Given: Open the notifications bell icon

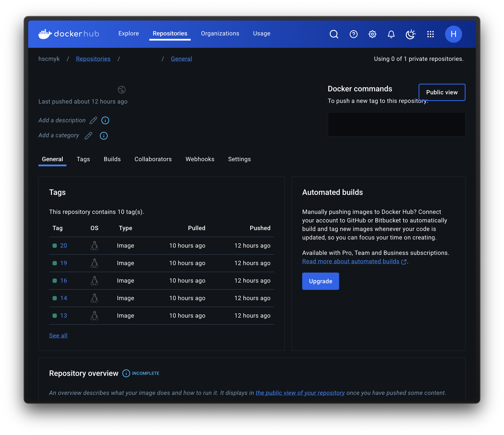Looking at the screenshot, I should click(391, 34).
